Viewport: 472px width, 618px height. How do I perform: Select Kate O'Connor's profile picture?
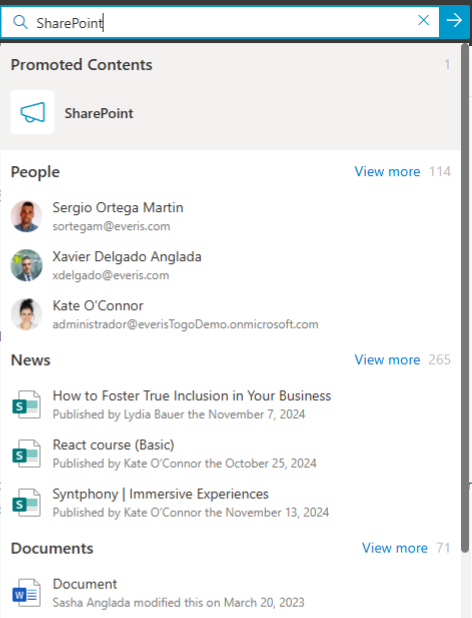pos(26,314)
